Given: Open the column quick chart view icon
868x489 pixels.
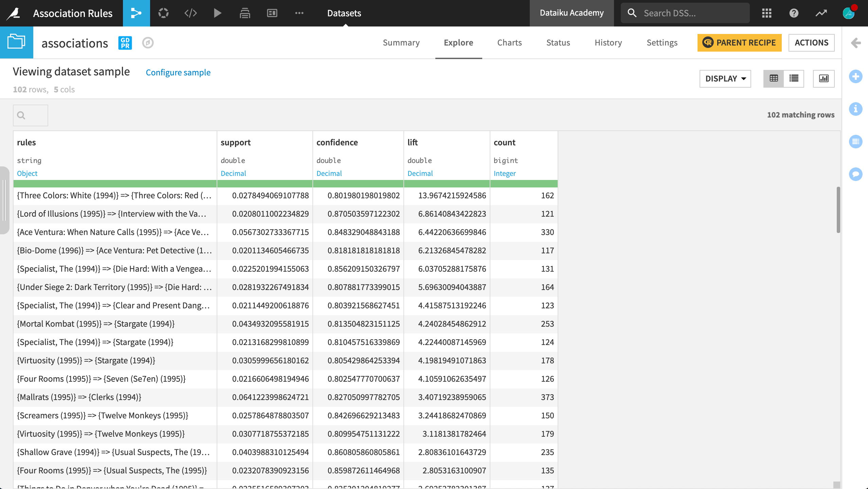Looking at the screenshot, I should 824,79.
